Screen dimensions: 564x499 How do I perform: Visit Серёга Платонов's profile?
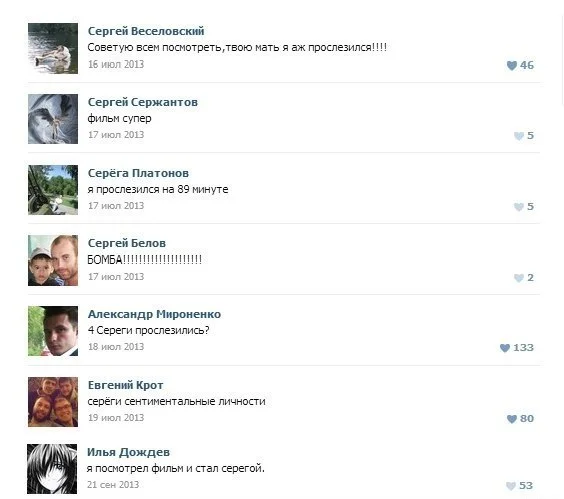138,173
